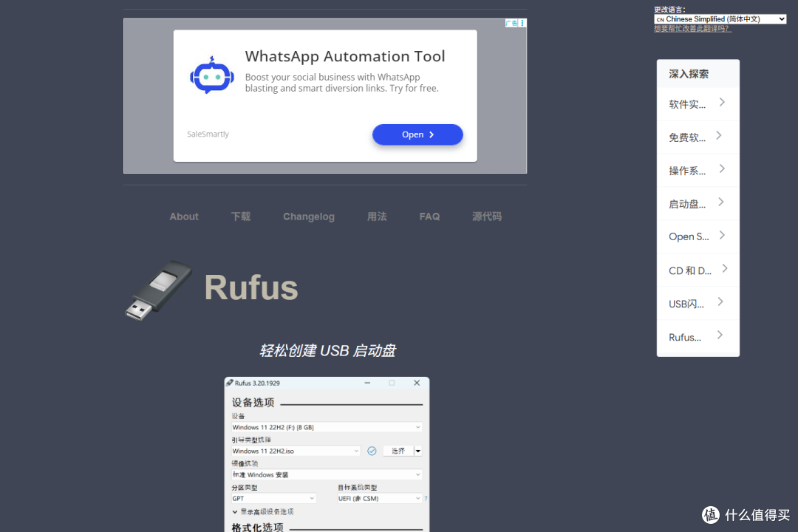Click the Rufus... sidebar entry text
The image size is (798, 532).
684,337
